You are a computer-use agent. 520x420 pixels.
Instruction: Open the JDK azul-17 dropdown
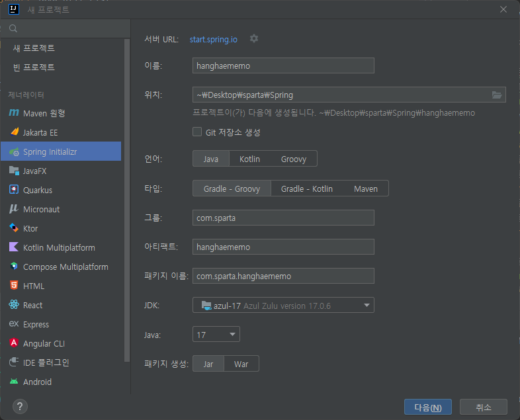[283, 305]
